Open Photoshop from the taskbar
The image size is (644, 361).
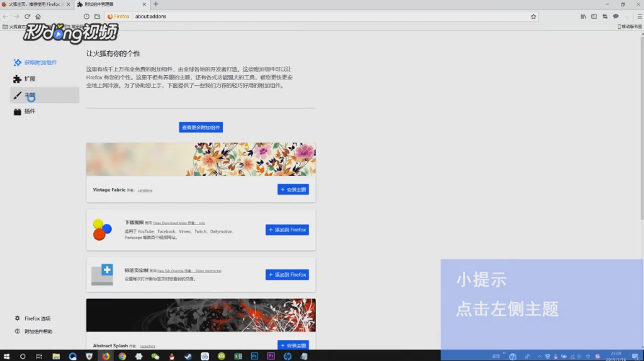tap(255, 356)
